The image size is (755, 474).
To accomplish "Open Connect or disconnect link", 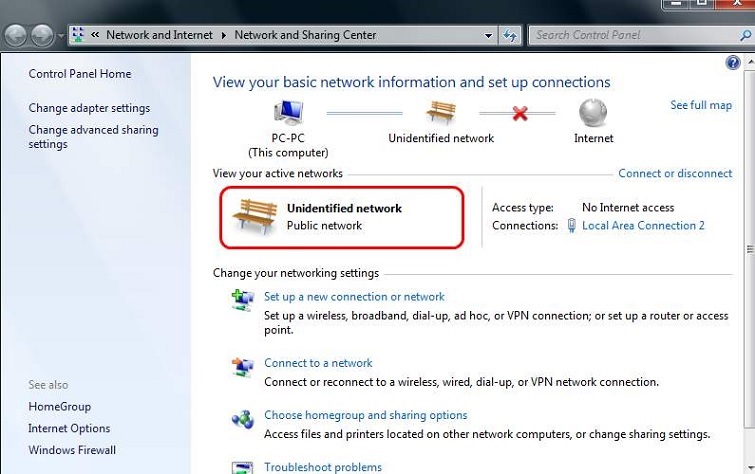I will (675, 173).
